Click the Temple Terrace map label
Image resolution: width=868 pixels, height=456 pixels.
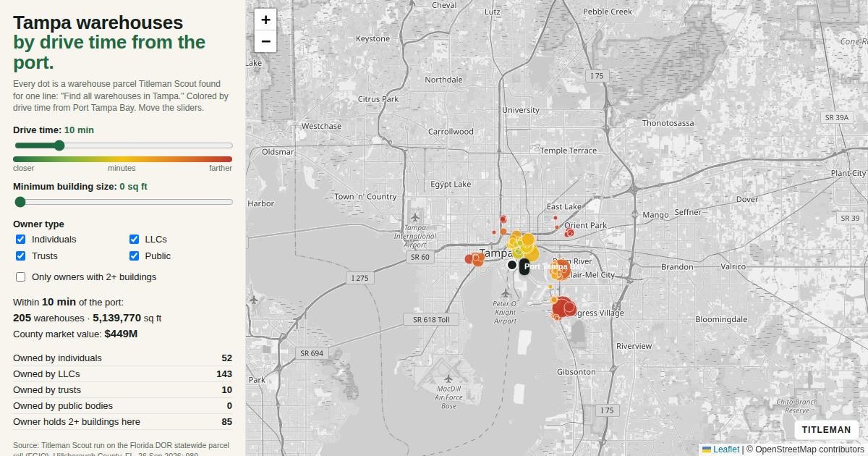click(x=569, y=151)
